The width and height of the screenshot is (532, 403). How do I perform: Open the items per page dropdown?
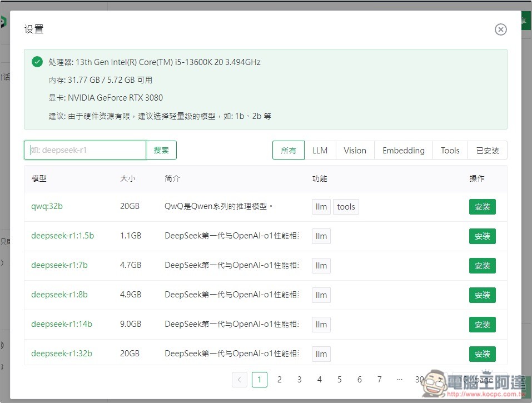tap(478, 380)
